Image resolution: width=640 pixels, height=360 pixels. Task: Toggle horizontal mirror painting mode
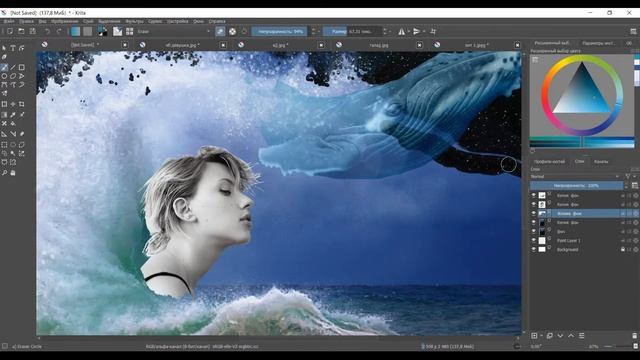coord(402,31)
